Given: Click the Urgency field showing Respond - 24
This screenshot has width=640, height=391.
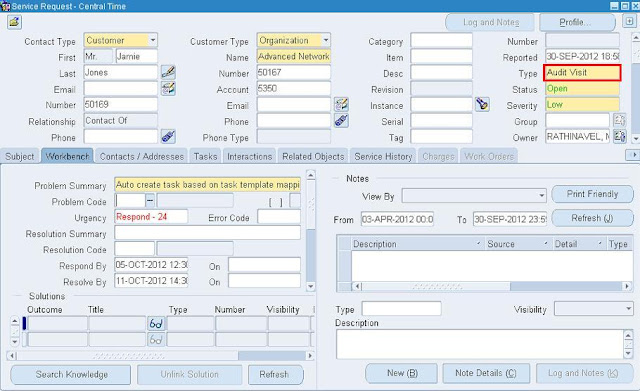Looking at the screenshot, I should coord(151,216).
